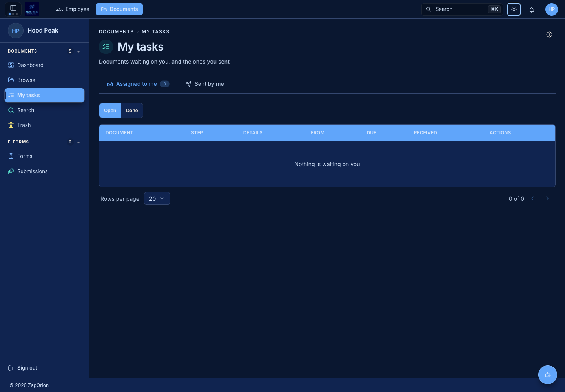Open the rows per page dropdown

[x=157, y=198]
